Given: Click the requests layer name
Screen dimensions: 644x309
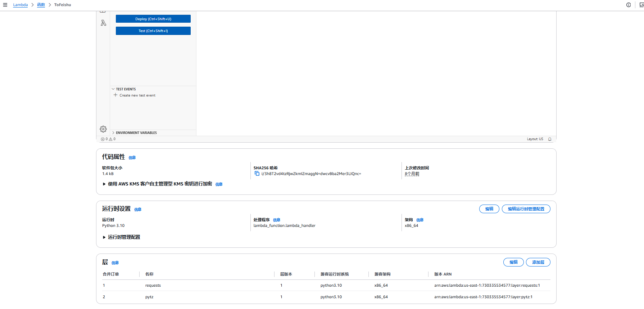Looking at the screenshot, I should pos(153,285).
